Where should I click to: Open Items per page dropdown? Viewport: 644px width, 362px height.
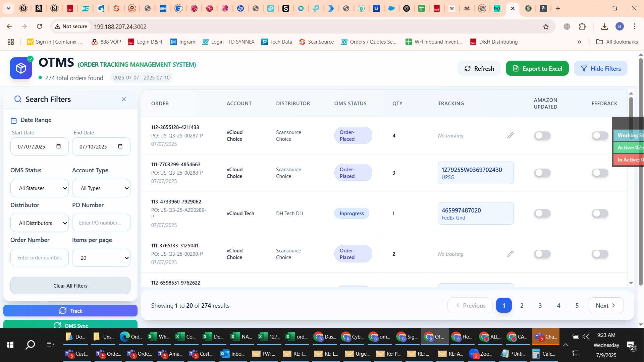coord(101,258)
